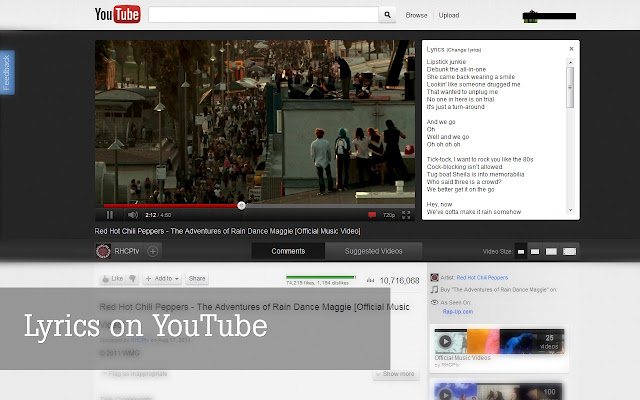This screenshot has height=400, width=640.
Task: Click the Flag as inappropriate link
Action: [x=134, y=373]
